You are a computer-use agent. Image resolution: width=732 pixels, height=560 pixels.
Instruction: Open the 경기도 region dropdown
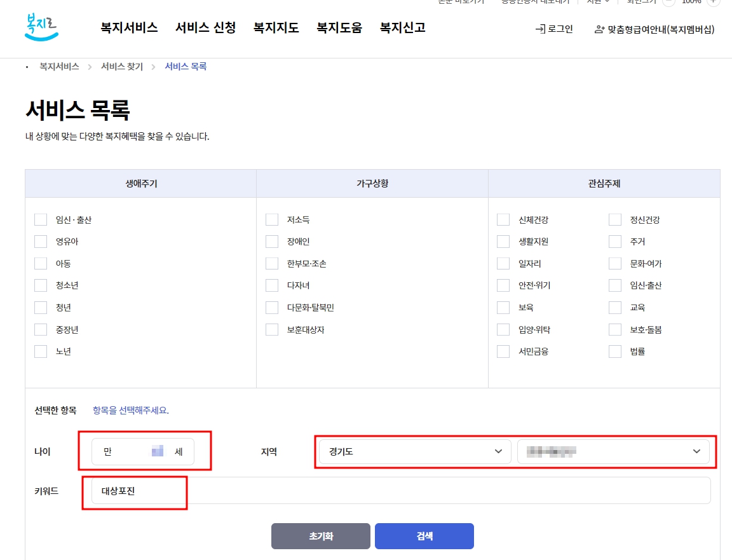[413, 451]
